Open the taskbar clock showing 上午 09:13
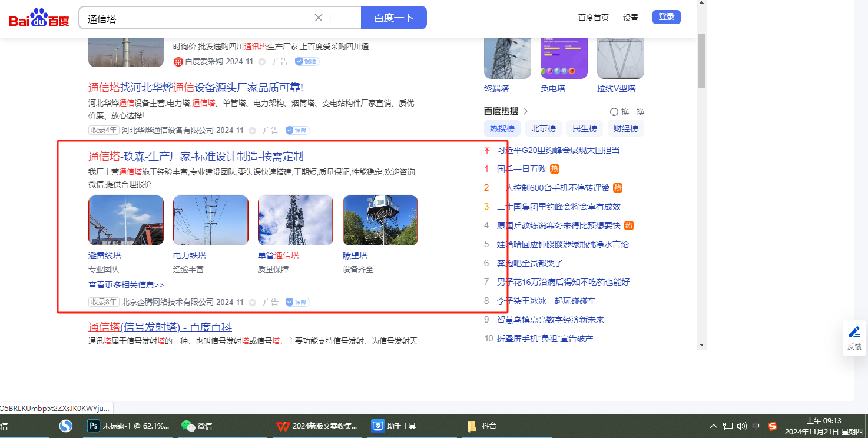Image resolution: width=868 pixels, height=438 pixels. pyautogui.click(x=823, y=426)
